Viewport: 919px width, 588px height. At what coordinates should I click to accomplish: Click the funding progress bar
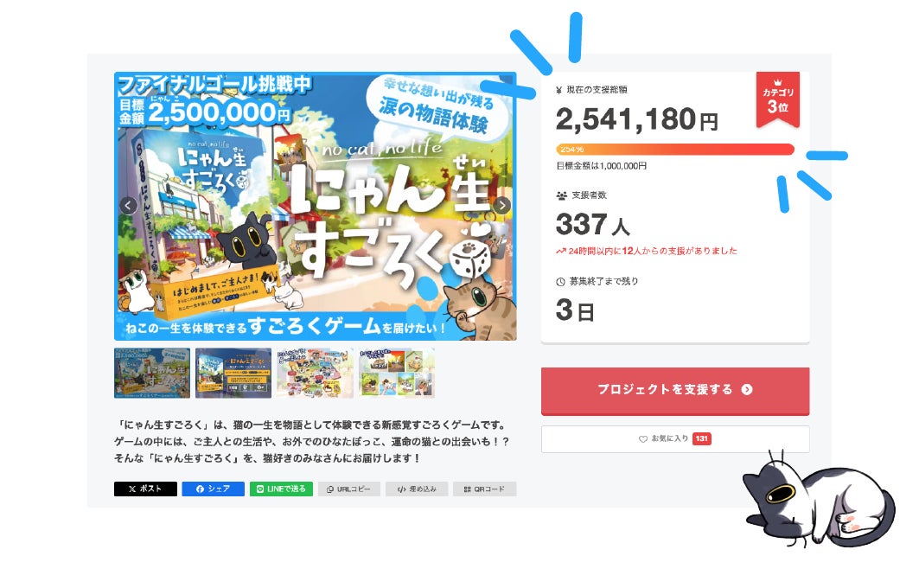coord(675,150)
